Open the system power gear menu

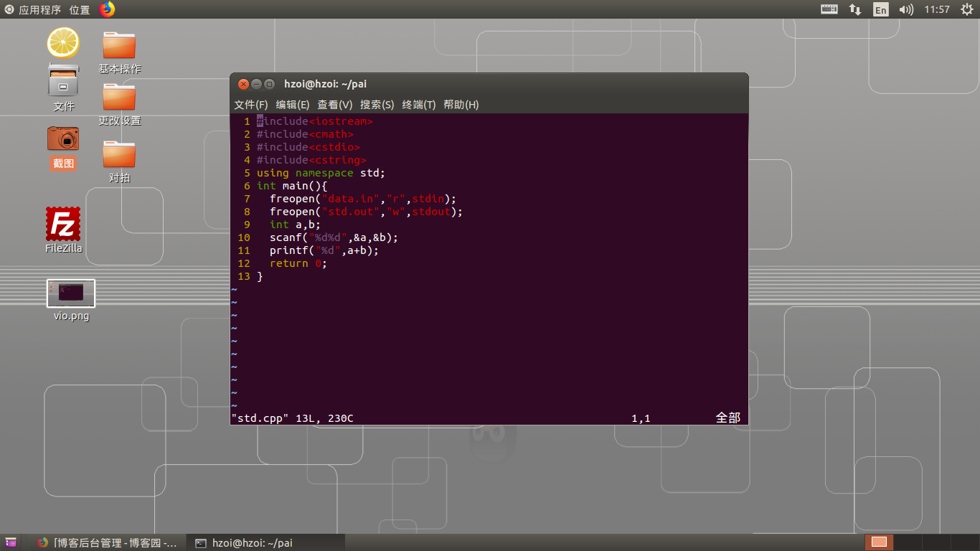pos(966,9)
